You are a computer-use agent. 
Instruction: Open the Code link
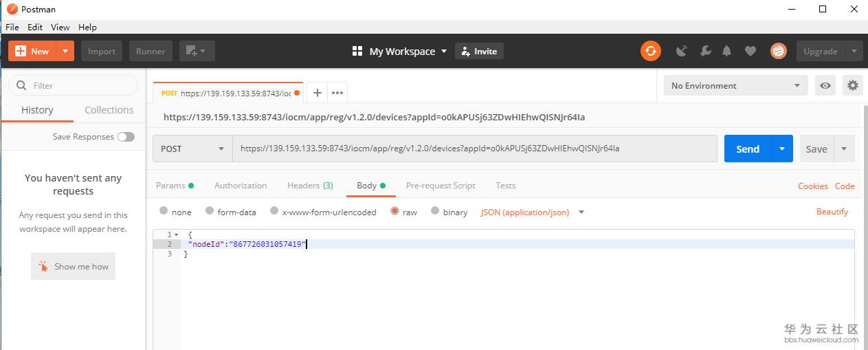click(845, 186)
